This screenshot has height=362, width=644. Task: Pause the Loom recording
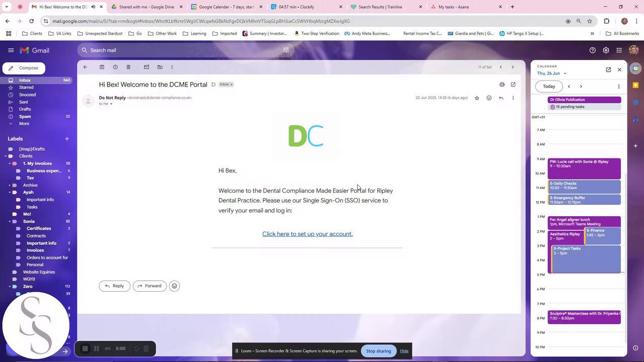click(97, 348)
